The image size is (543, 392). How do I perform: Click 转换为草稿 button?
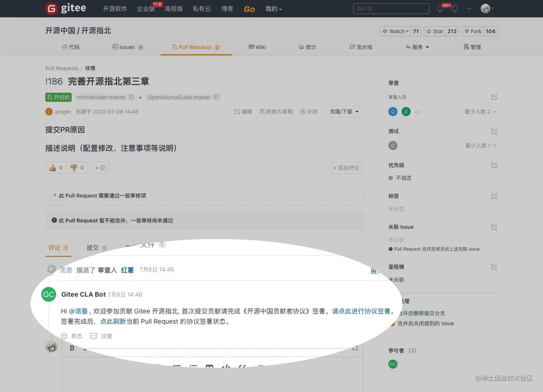pyautogui.click(x=276, y=112)
